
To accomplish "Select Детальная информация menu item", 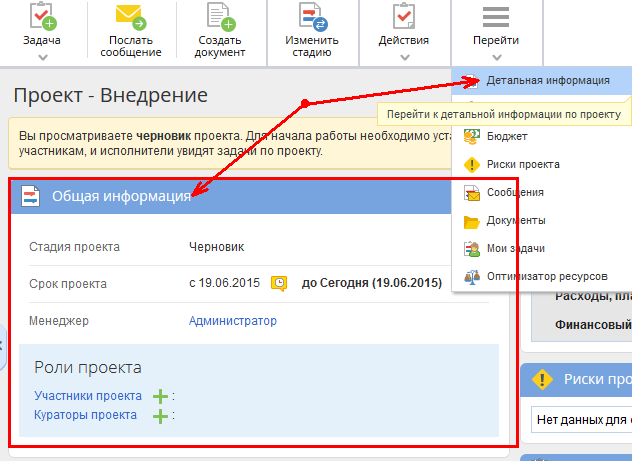I will pyautogui.click(x=547, y=80).
